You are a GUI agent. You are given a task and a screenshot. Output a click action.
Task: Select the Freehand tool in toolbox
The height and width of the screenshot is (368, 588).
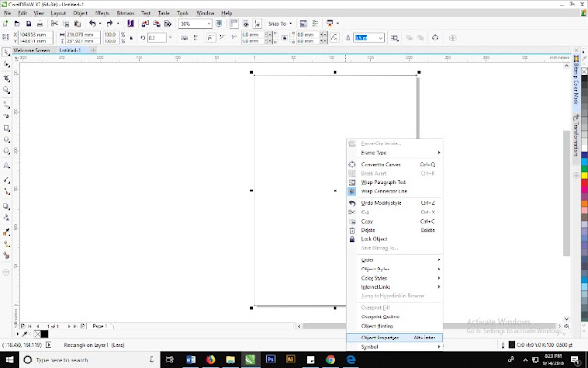click(x=6, y=105)
